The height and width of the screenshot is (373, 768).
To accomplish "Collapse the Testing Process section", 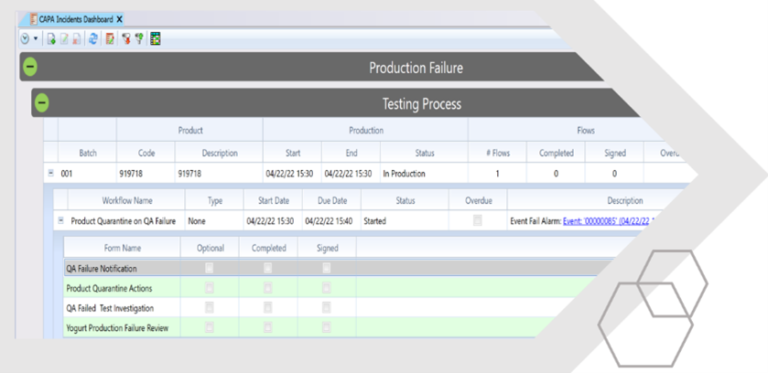I will pos(42,103).
